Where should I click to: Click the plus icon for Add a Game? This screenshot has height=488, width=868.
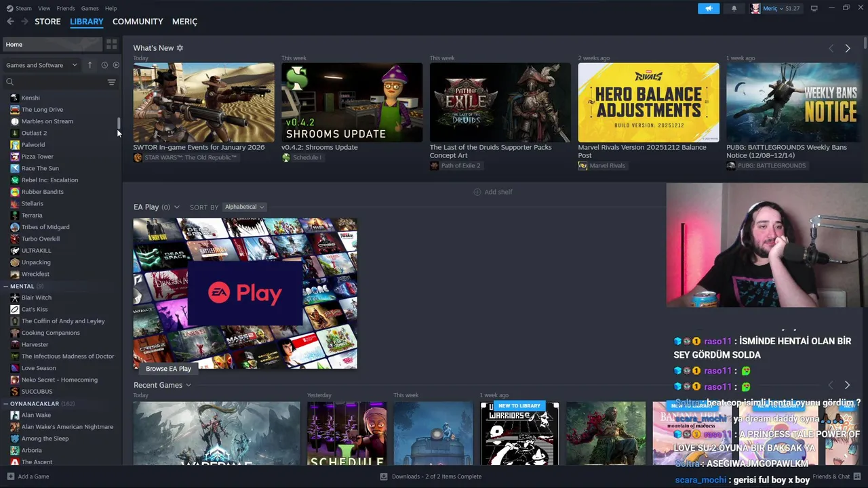[x=10, y=476]
